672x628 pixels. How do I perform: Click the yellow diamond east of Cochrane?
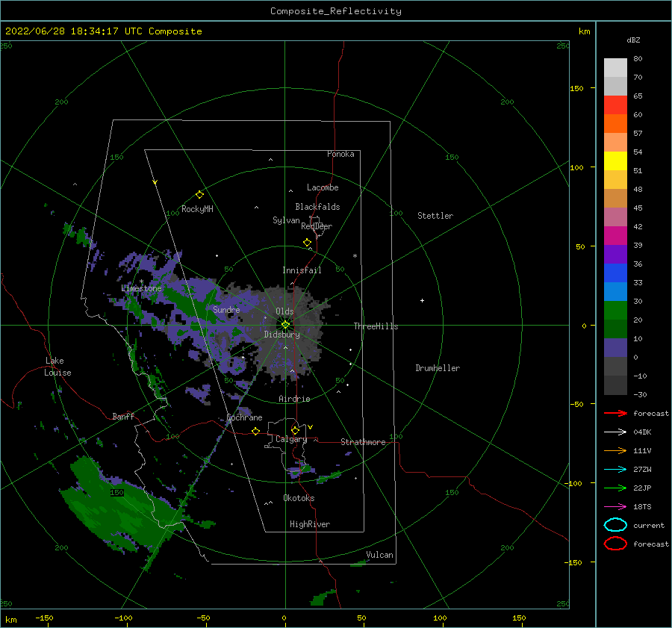click(256, 432)
